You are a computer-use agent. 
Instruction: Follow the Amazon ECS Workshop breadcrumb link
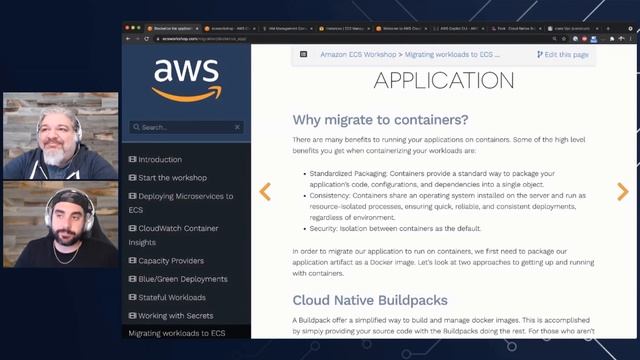(x=358, y=54)
